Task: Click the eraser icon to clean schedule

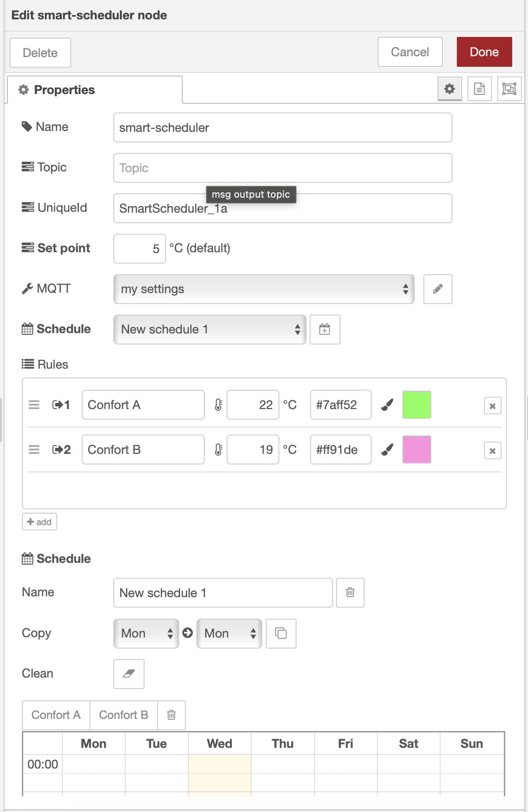Action: [x=129, y=674]
